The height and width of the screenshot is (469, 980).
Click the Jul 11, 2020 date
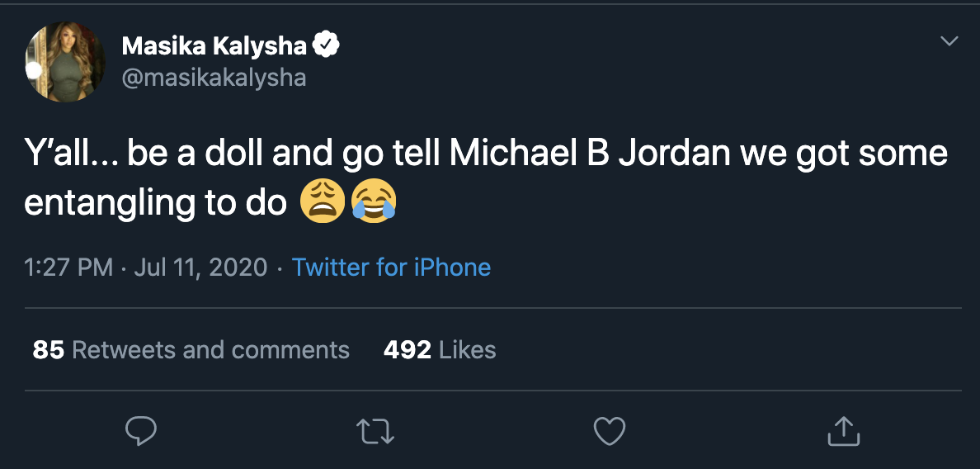click(200, 268)
